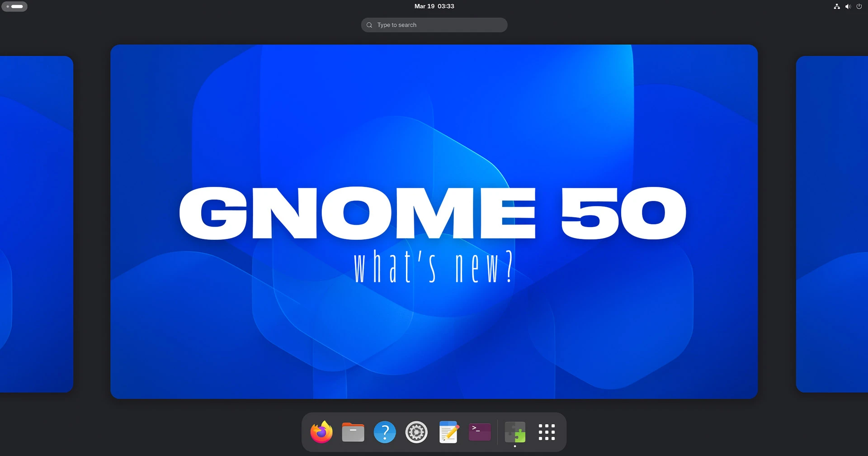This screenshot has height=456, width=868.
Task: Focus the Type to search field
Action: click(x=439, y=25)
